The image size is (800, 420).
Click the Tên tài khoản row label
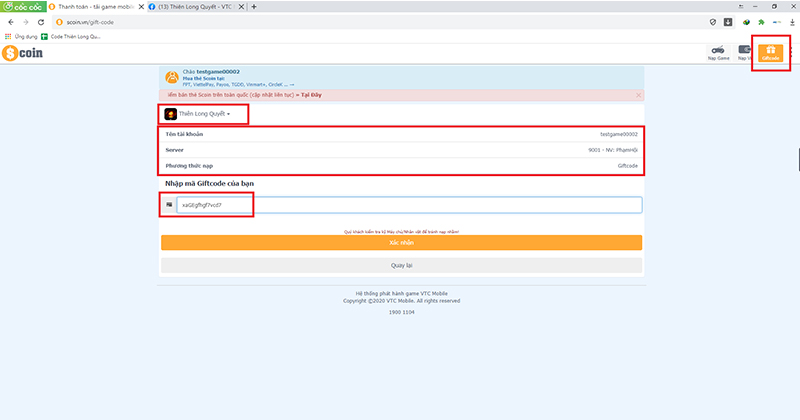(184, 134)
